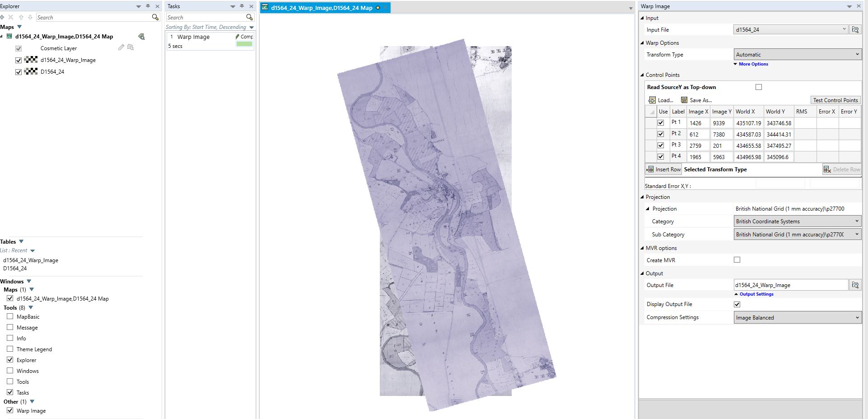Browse for Output File using the folder icon

tap(856, 285)
